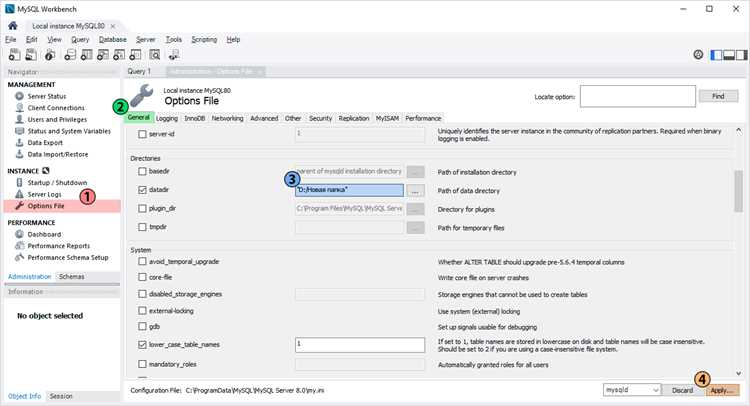Create new view toolbar icon
The image size is (750, 406).
coord(103,55)
